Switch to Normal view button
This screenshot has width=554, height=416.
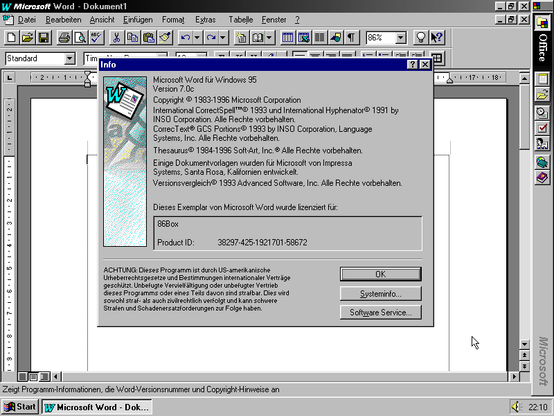pyautogui.click(x=22, y=377)
